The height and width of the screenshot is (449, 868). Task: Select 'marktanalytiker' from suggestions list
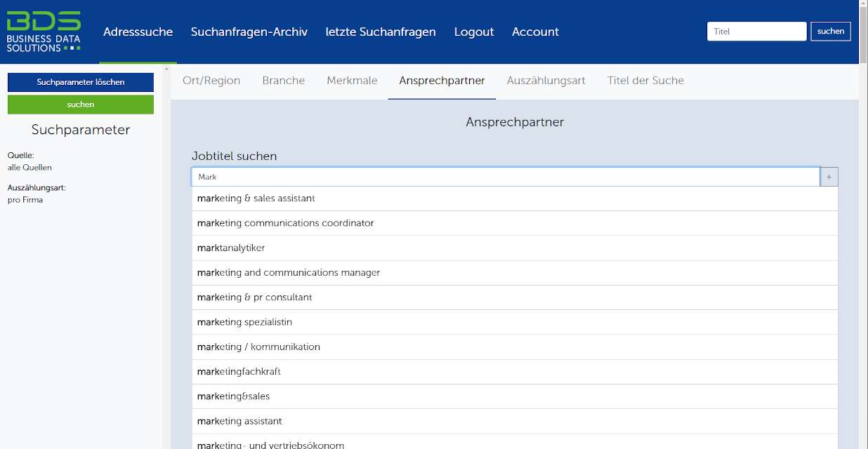pyautogui.click(x=231, y=248)
